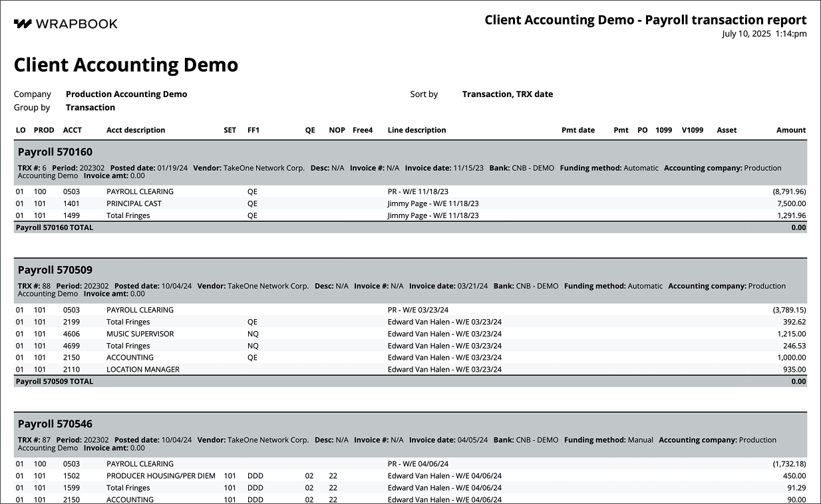821x504 pixels.
Task: Click the '1099' column header
Action: pyautogui.click(x=664, y=130)
